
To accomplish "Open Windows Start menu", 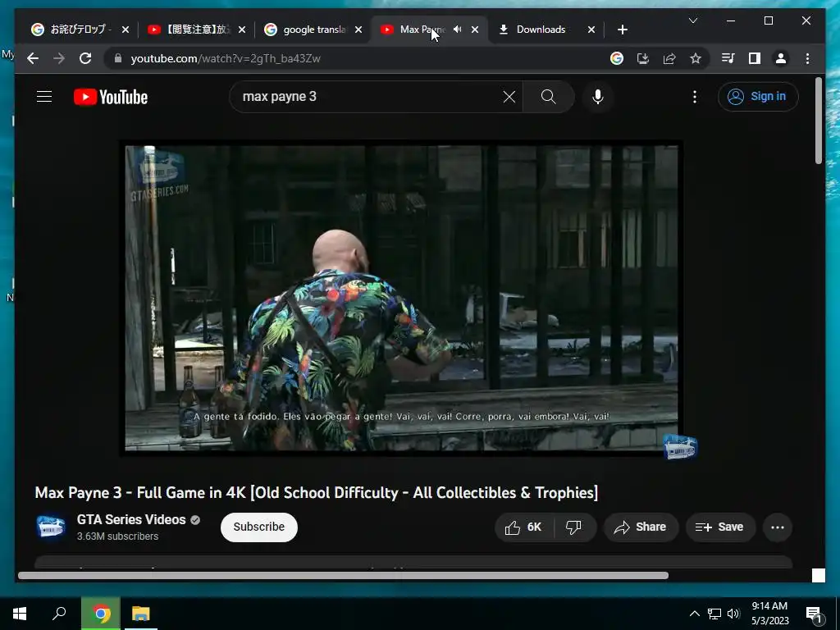I will click(x=20, y=614).
